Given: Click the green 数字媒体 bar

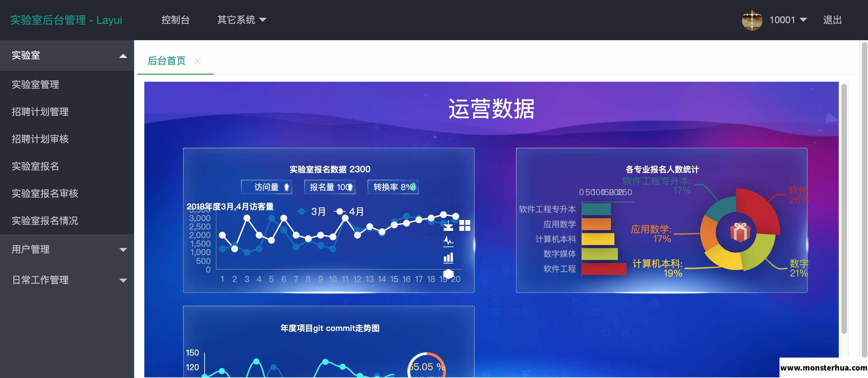Looking at the screenshot, I should pos(599,254).
